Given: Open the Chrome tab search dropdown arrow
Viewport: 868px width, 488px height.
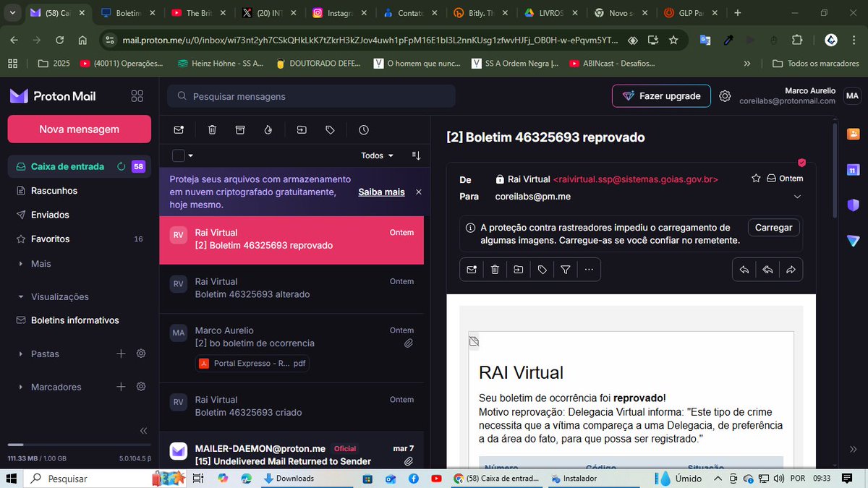Looking at the screenshot, I should pos(12,13).
